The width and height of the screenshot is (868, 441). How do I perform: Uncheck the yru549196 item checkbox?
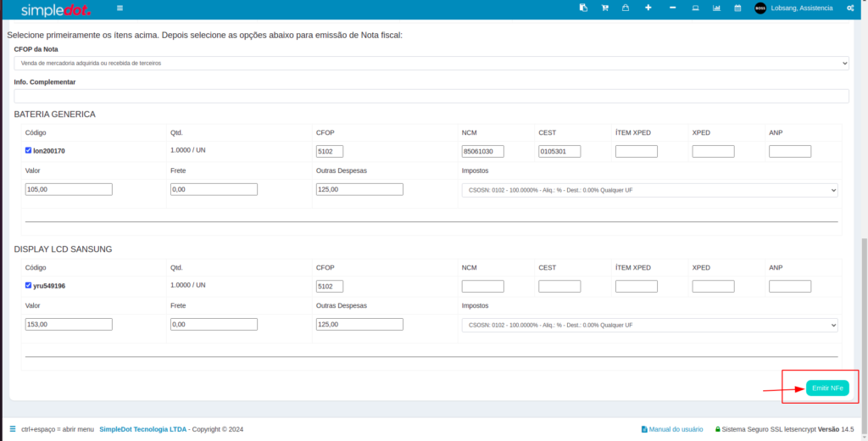tap(29, 285)
